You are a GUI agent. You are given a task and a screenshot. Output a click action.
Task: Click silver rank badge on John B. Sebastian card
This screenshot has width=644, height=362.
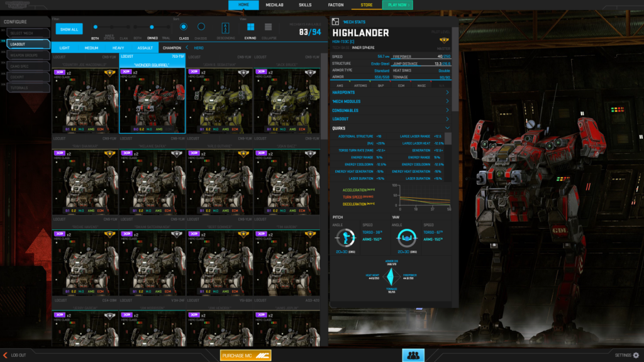click(x=243, y=73)
